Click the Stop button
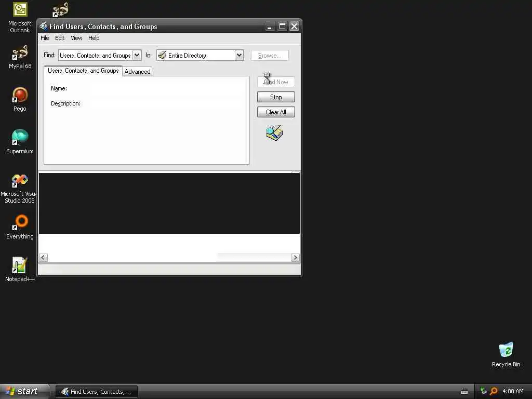The height and width of the screenshot is (399, 532). (x=276, y=97)
